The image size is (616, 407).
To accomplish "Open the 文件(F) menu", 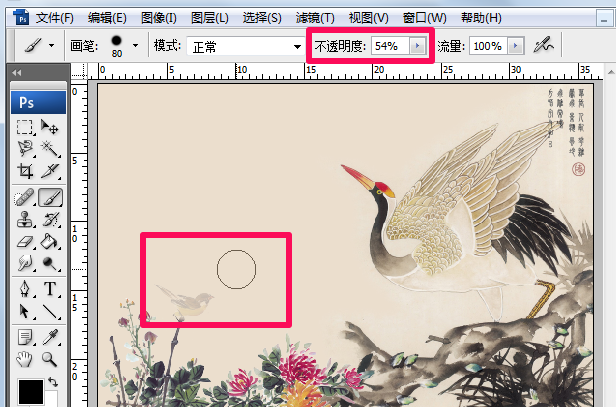I will click(55, 18).
